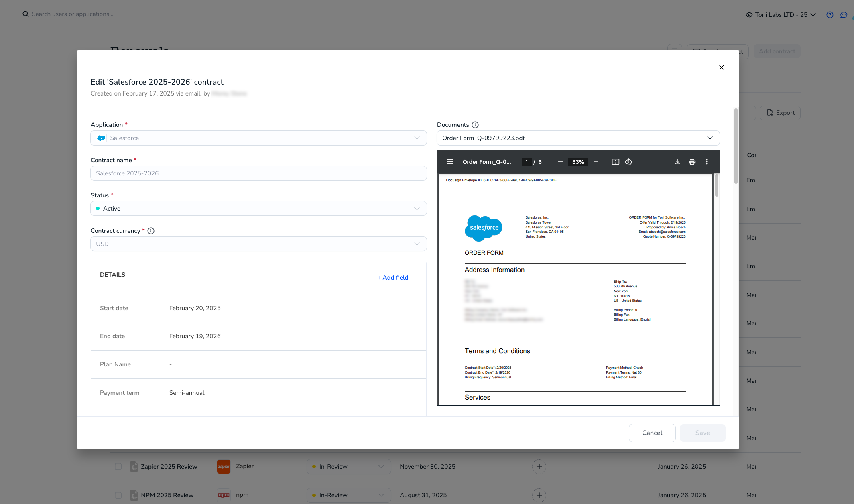Click the PDF zoom percentage field
Image resolution: width=854 pixels, height=504 pixels.
click(x=578, y=162)
